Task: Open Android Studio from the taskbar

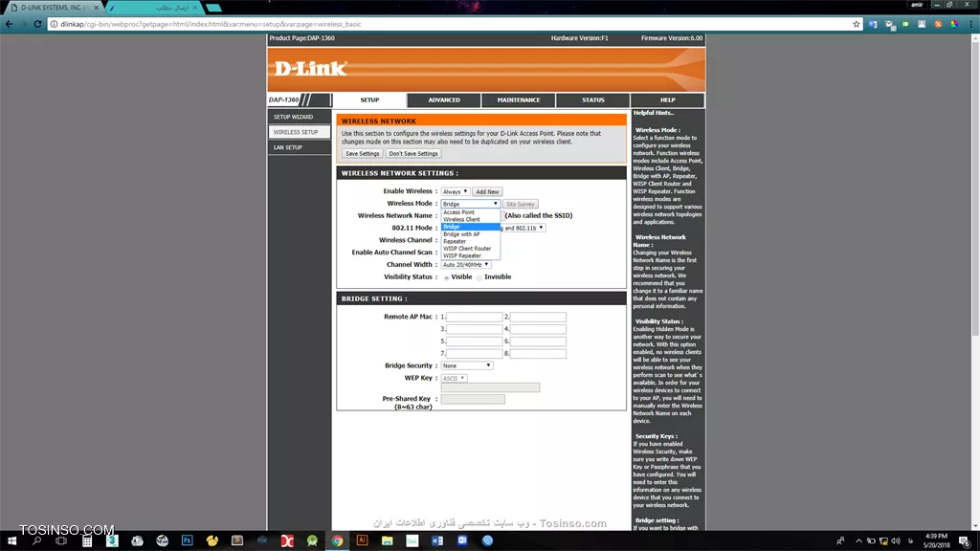Action: point(312,540)
